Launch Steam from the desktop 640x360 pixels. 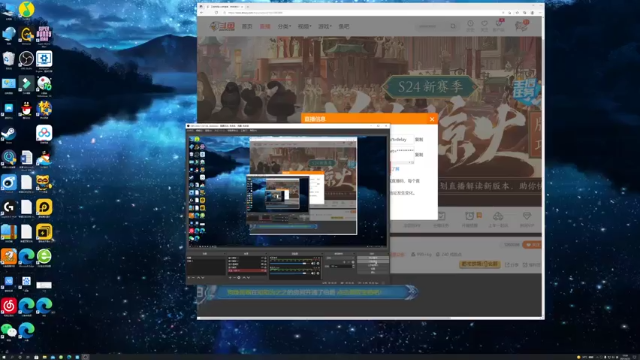click(9, 134)
